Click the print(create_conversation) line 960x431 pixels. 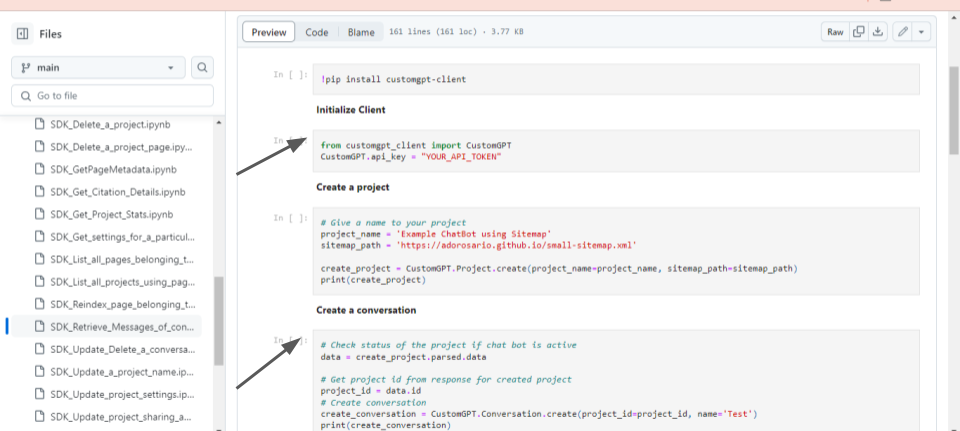(x=385, y=425)
